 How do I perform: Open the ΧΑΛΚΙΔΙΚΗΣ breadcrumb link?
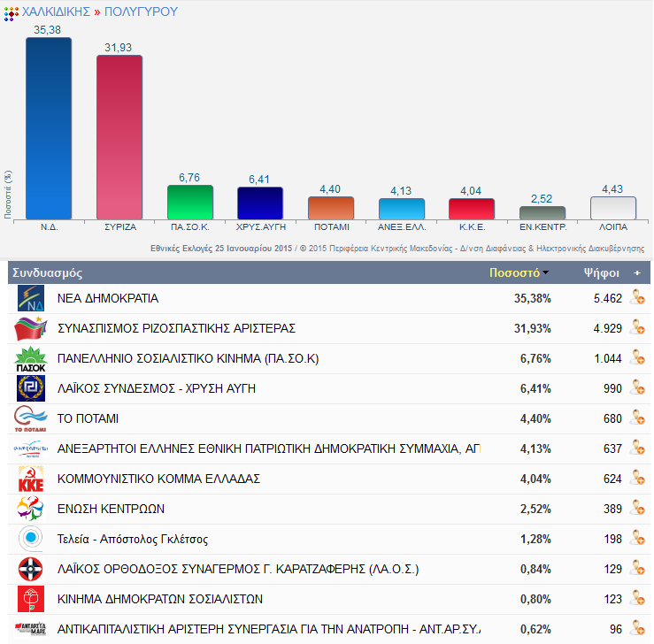coord(56,11)
